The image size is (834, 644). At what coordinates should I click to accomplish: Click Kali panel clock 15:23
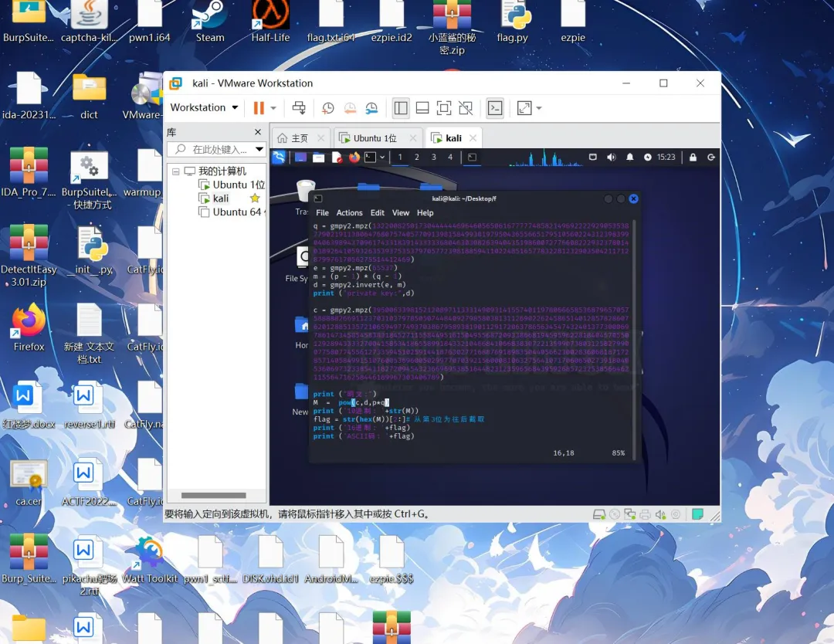point(666,157)
